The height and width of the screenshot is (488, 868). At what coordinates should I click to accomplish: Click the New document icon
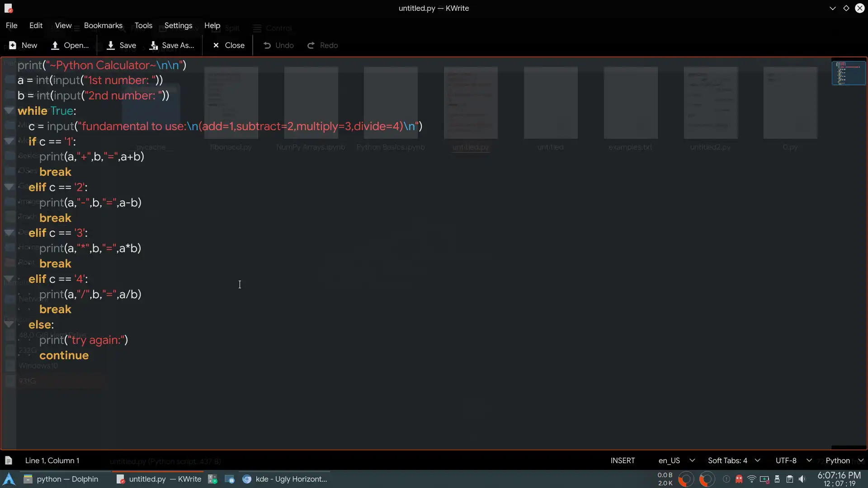(x=13, y=45)
